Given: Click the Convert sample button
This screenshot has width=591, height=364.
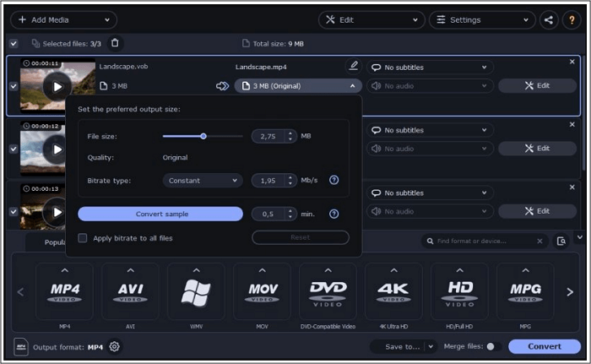Looking at the screenshot, I should [160, 214].
